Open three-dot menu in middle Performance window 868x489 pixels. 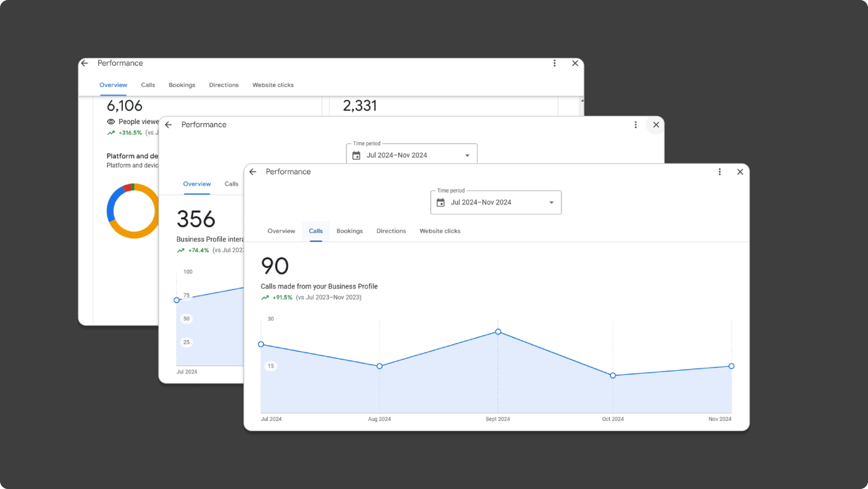[x=635, y=125]
